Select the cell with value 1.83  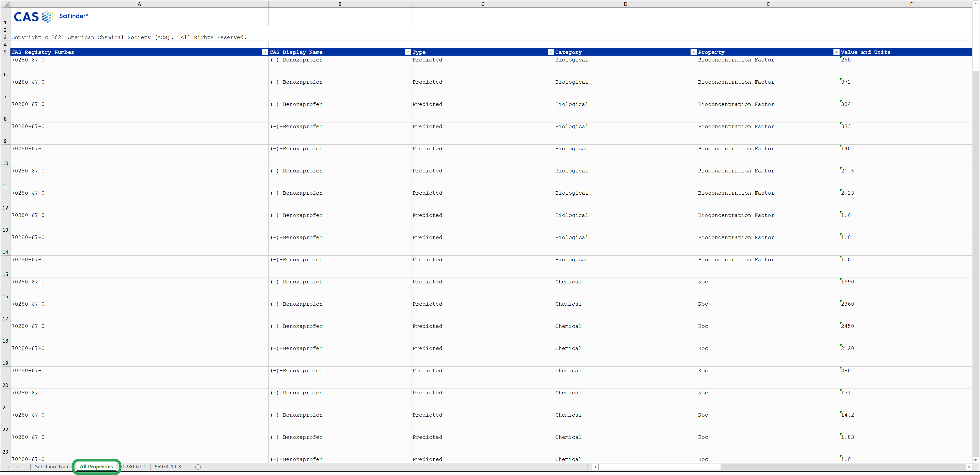pyautogui.click(x=906, y=444)
